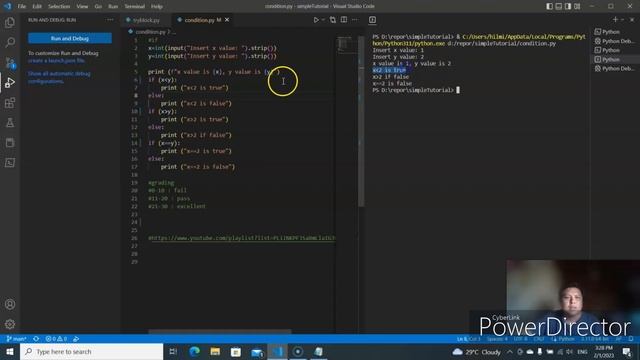Viewport: 640px width, 360px height.
Task: Open the Customize Layout button
Action: pos(577,6)
